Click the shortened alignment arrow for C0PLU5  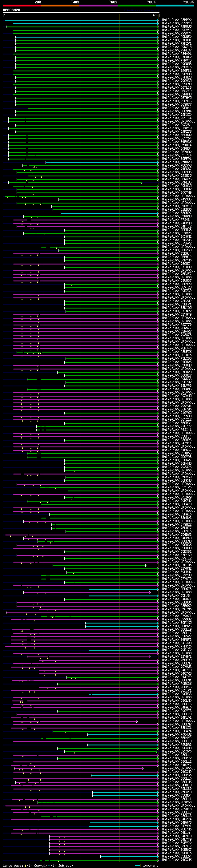click(141, 182)
